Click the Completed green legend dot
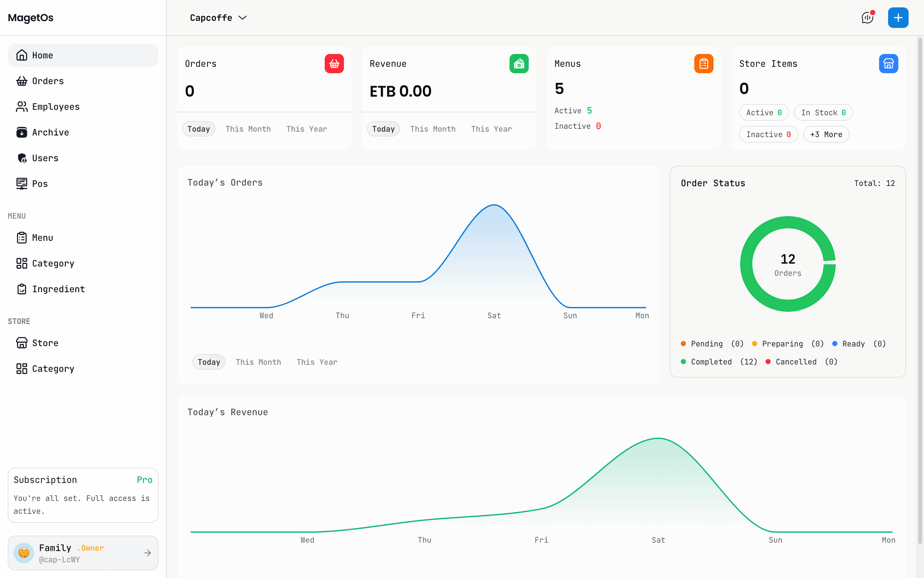Viewport: 924px width, 578px height. click(x=683, y=362)
